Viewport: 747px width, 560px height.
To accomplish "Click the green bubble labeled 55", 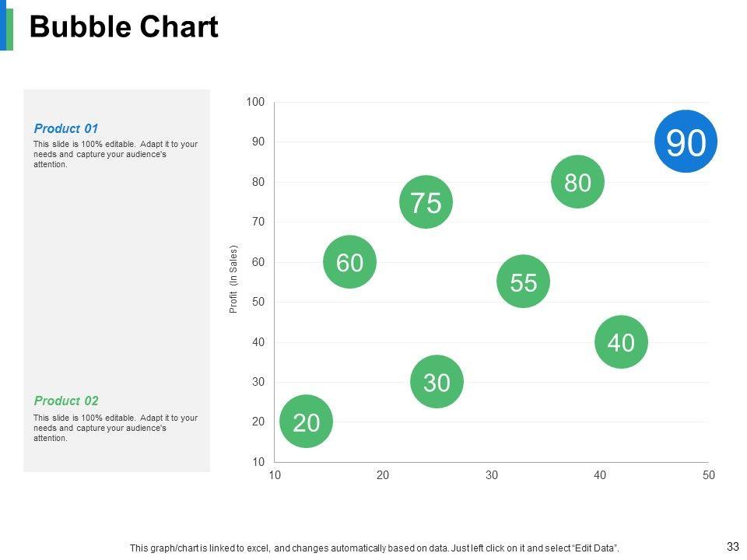I will pyautogui.click(x=524, y=282).
